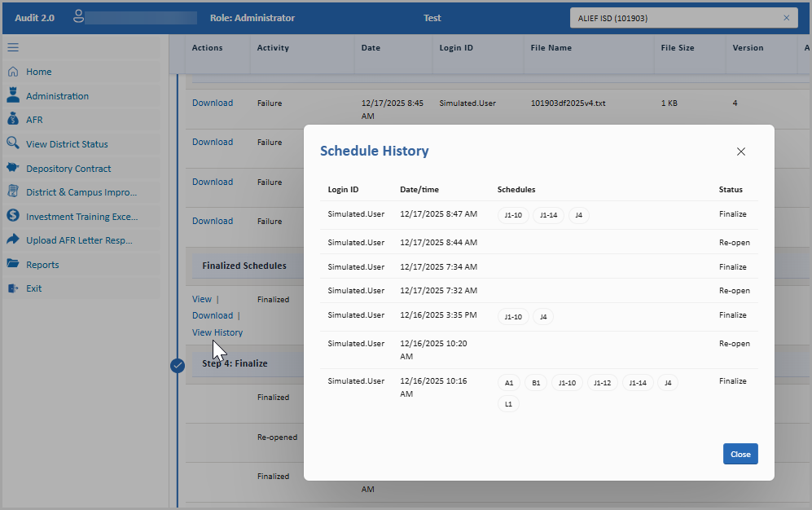
Task: Click the Step 4 Finalize checkmark marker
Action: click(178, 365)
